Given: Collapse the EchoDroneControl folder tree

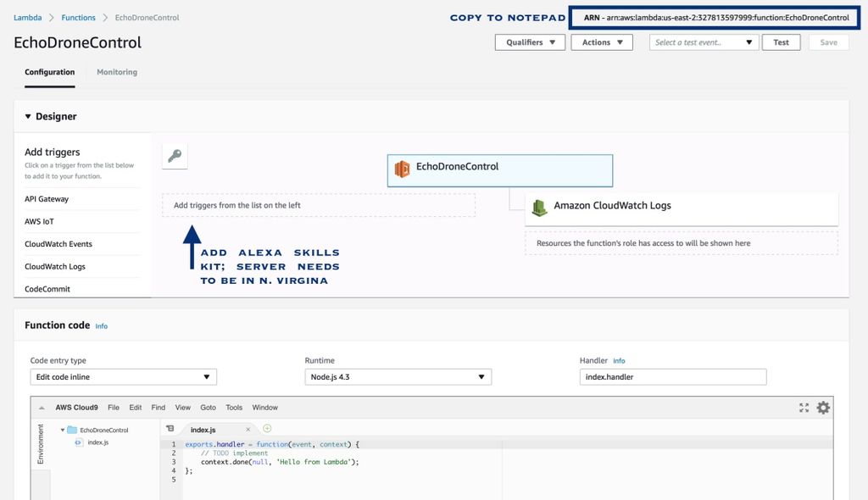Looking at the screenshot, I should coord(63,430).
